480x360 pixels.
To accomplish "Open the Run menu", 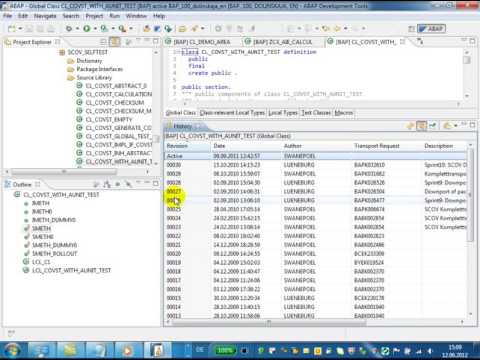I will pos(114,16).
